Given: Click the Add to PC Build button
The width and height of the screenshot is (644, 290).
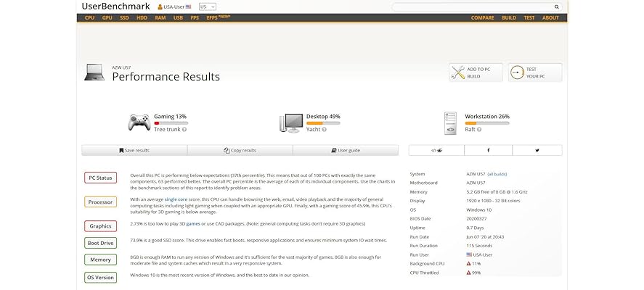Looking at the screenshot, I should click(x=476, y=72).
